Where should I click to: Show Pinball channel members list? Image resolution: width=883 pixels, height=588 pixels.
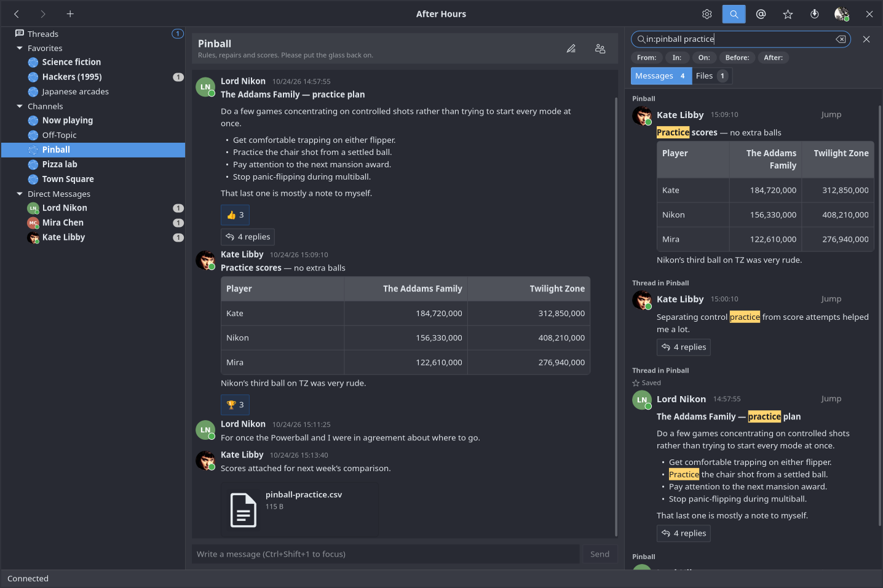pos(600,49)
